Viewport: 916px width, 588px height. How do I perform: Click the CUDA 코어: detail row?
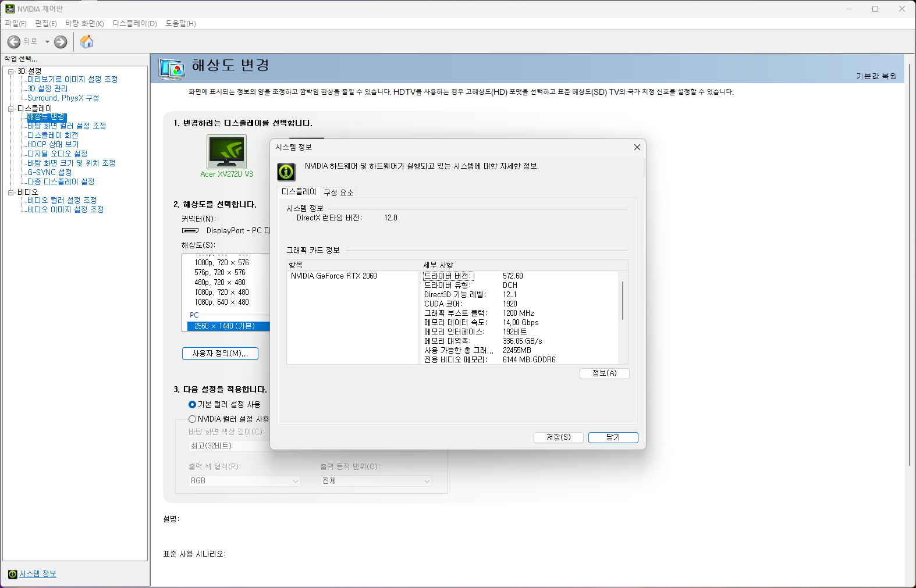point(520,304)
